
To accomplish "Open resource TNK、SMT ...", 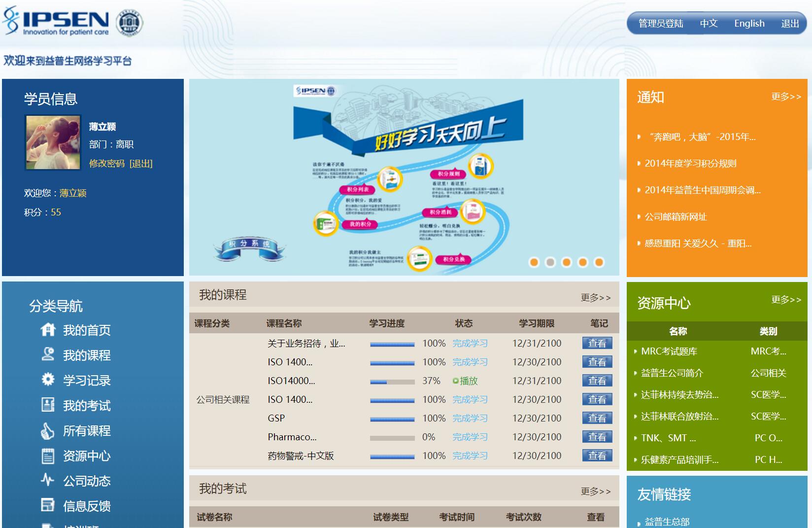I will (x=669, y=438).
